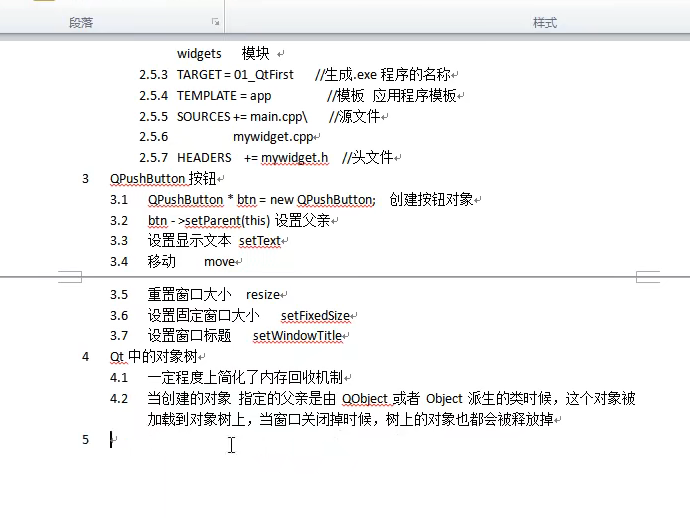Click the comment '//生成.exe 程序的名称'
The image size is (690, 518).
pyautogui.click(x=383, y=74)
